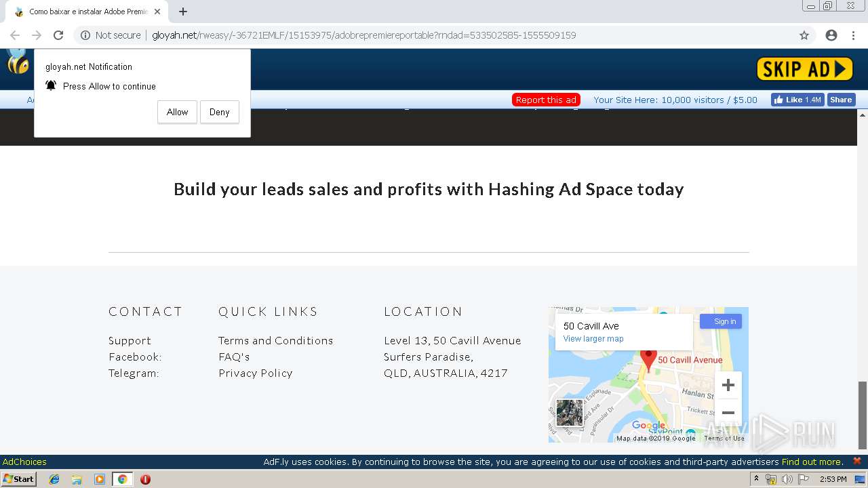Screen dimensions: 868x488
Task: Click the 2:53 PM clock
Action: click(833, 479)
